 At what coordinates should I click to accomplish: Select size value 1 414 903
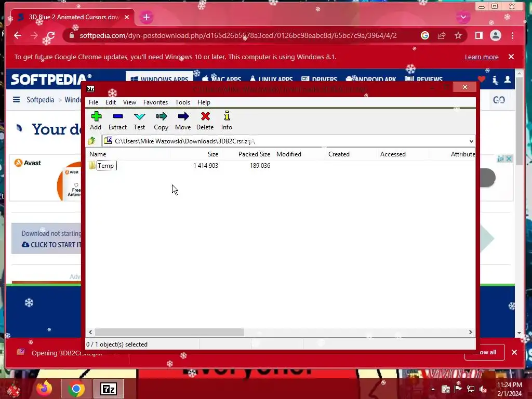point(206,166)
